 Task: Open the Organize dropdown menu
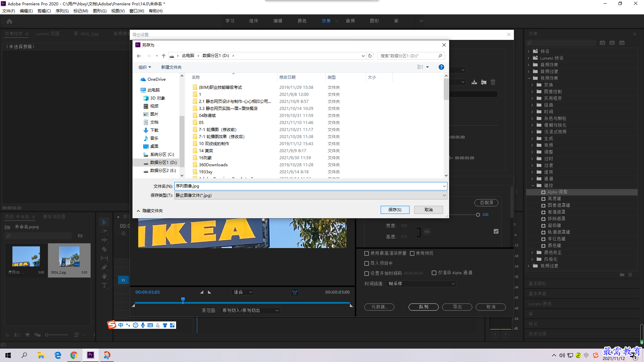coord(145,67)
